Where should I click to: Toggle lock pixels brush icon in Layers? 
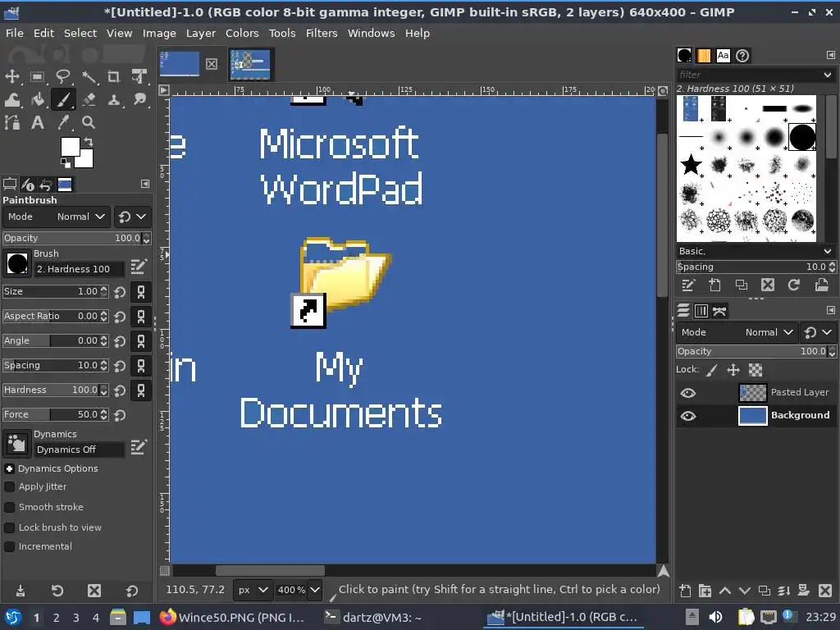coord(711,370)
